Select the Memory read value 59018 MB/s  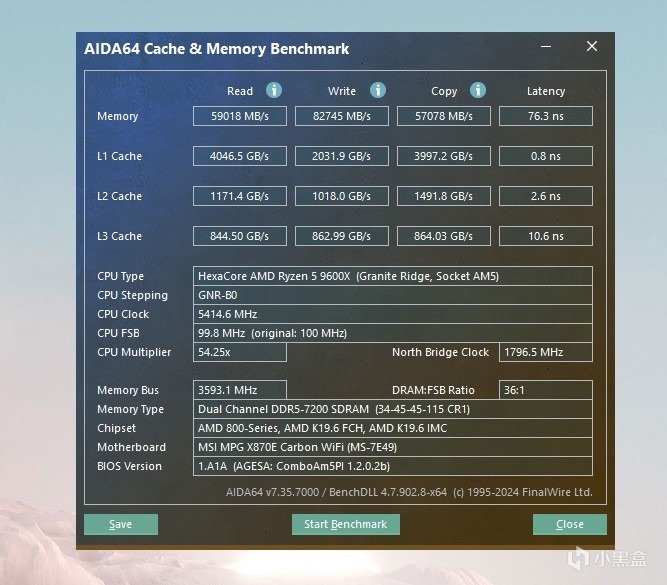pos(240,116)
